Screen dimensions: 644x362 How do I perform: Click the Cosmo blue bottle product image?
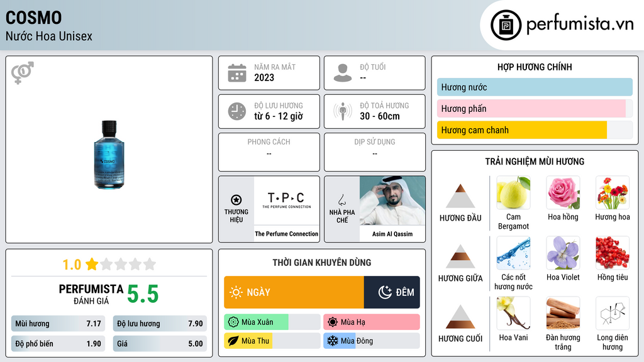coord(109,155)
